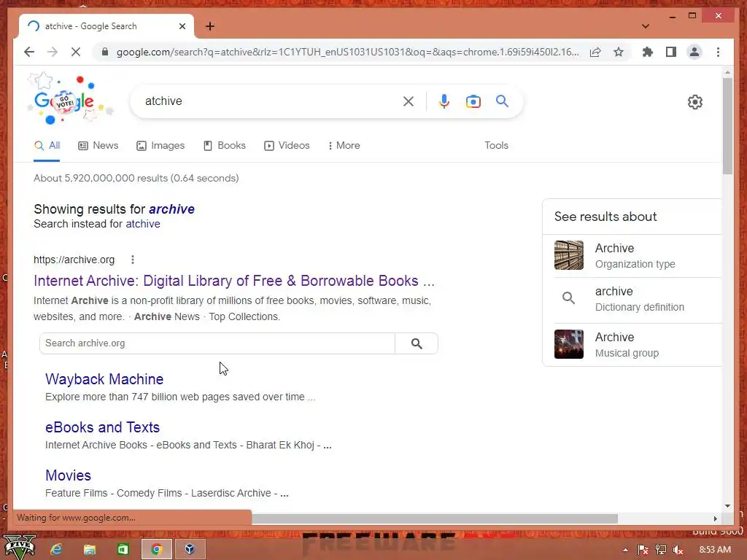Click the scroll down arrow
This screenshot has width=747, height=560.
pyautogui.click(x=727, y=506)
